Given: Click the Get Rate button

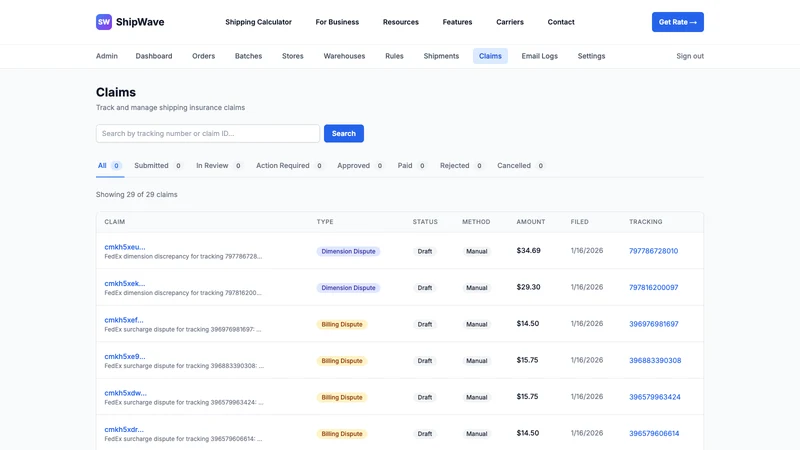Looking at the screenshot, I should point(678,22).
